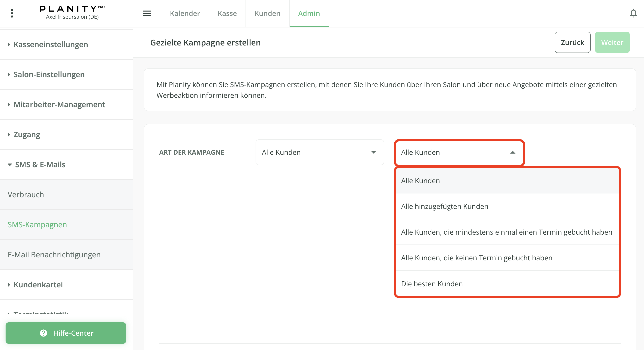Image resolution: width=644 pixels, height=350 pixels.
Task: Expand the Kundenkartei section
Action: tap(38, 285)
